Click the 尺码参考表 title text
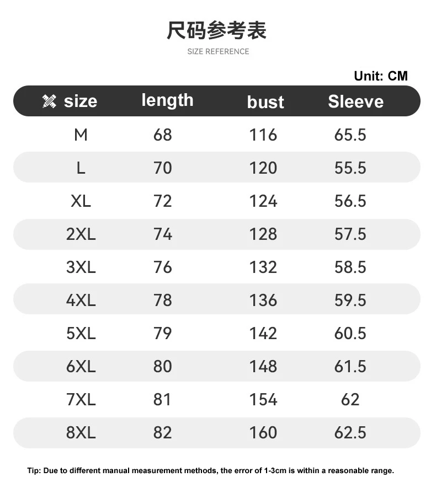Screen dimensions: 436x504 pyautogui.click(x=217, y=30)
